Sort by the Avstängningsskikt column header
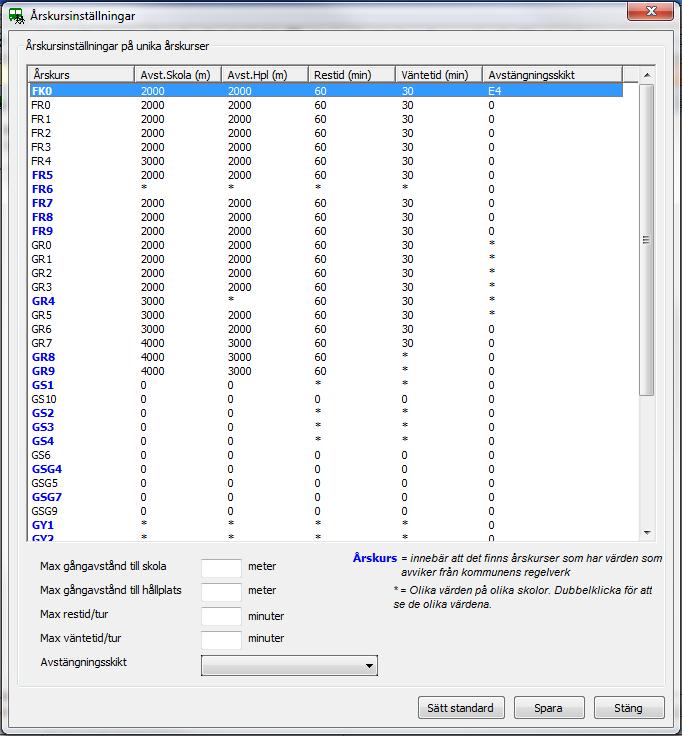 [x=552, y=75]
